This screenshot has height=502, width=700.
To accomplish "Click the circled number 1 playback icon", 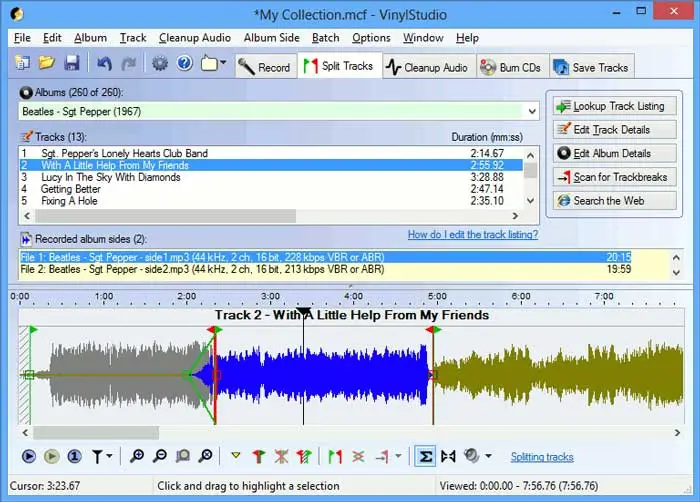I will coord(74,456).
